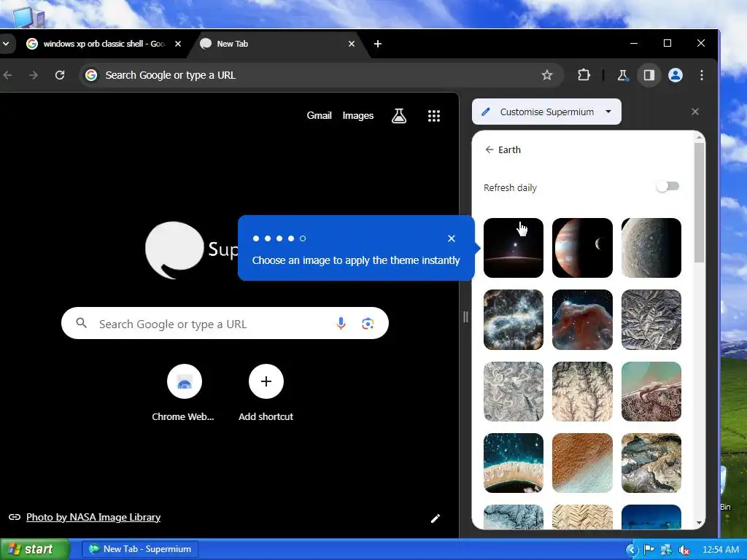Click the 'New Tab - Supermium' taskbar button
Viewport: 747px width, 560px height.
[x=140, y=549]
